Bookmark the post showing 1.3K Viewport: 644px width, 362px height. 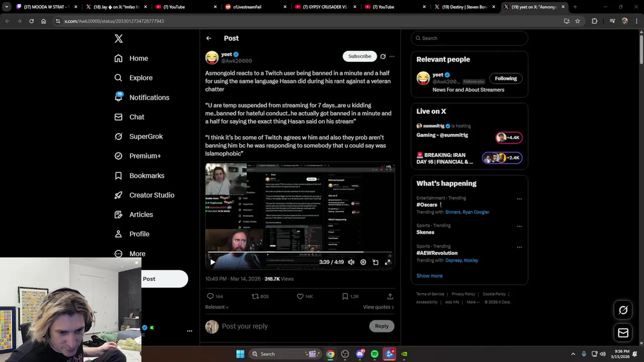tap(350, 296)
